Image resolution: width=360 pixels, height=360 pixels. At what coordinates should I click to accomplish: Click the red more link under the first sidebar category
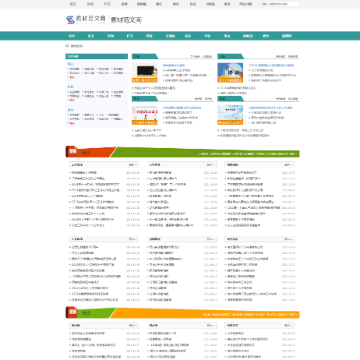pyautogui.click(x=72, y=77)
